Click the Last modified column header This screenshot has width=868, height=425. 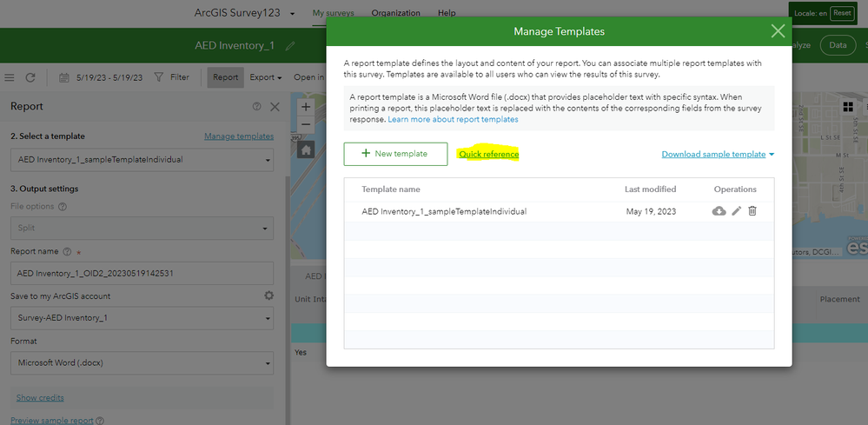point(651,189)
